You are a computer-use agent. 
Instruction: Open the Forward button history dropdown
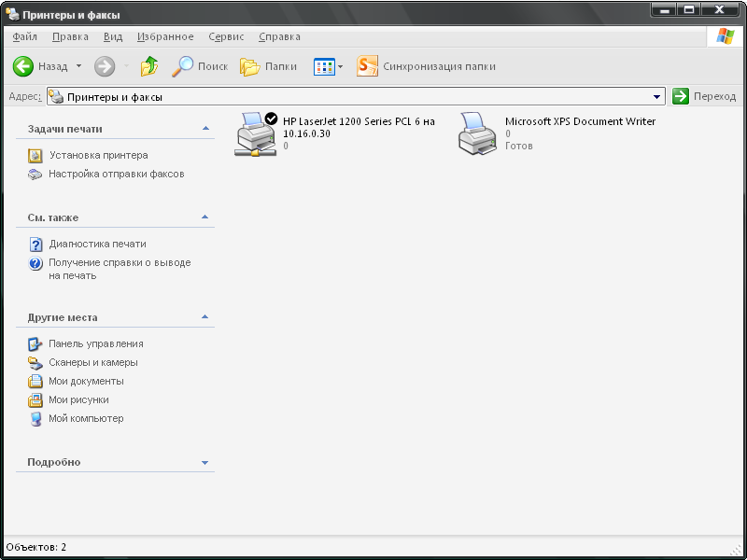[x=126, y=66]
